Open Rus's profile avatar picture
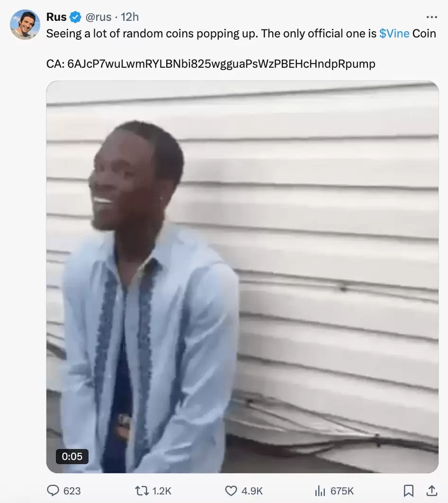The image size is (448, 503). click(x=25, y=25)
